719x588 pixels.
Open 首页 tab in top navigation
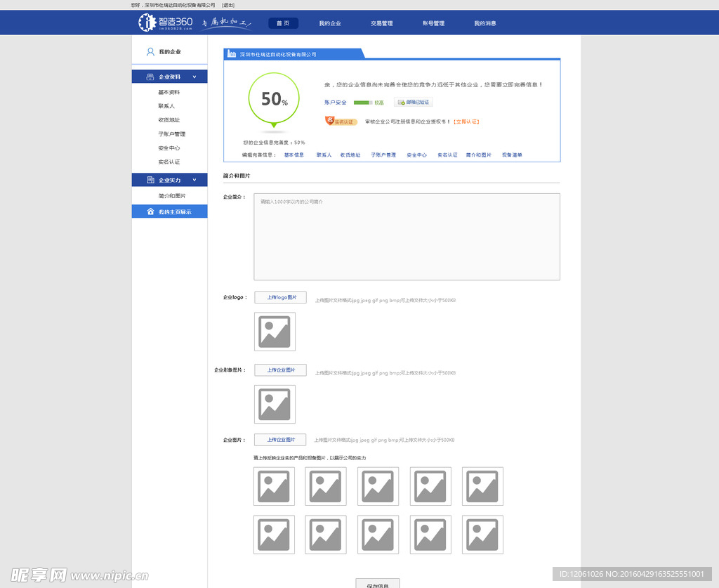pos(283,23)
